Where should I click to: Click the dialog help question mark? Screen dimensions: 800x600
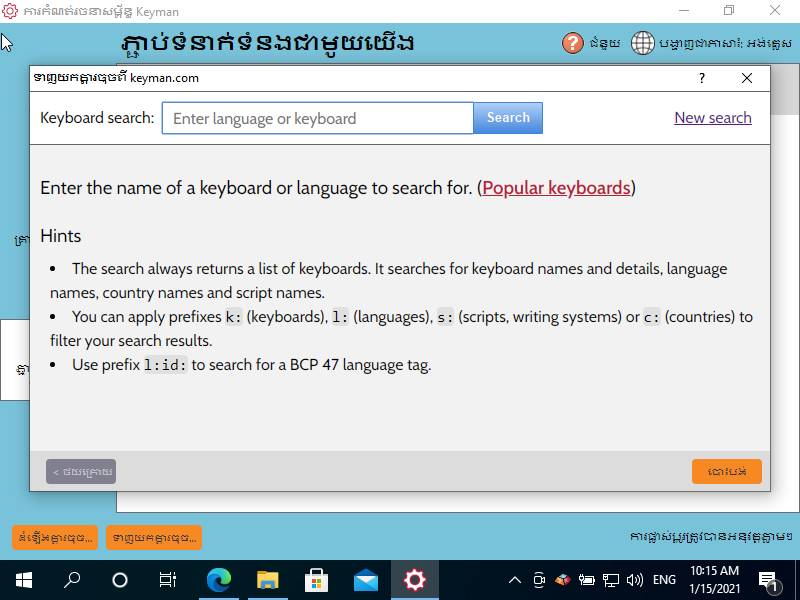702,78
